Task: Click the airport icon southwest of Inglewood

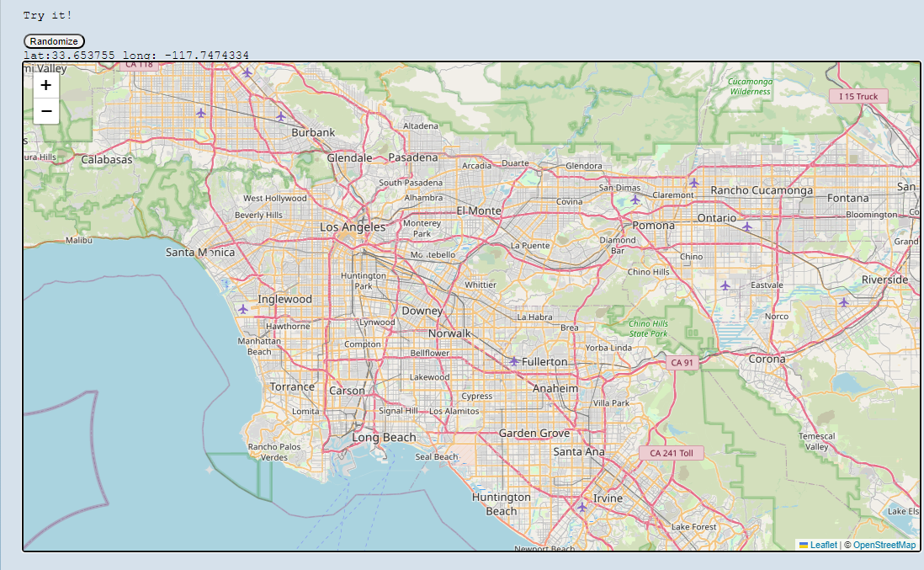Action: point(243,310)
